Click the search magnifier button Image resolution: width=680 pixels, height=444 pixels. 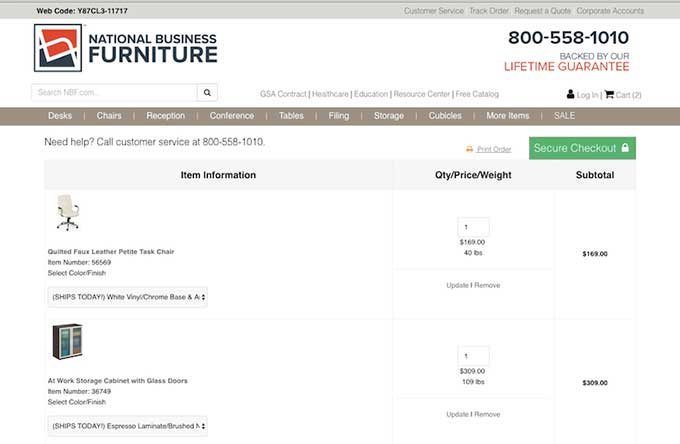207,92
